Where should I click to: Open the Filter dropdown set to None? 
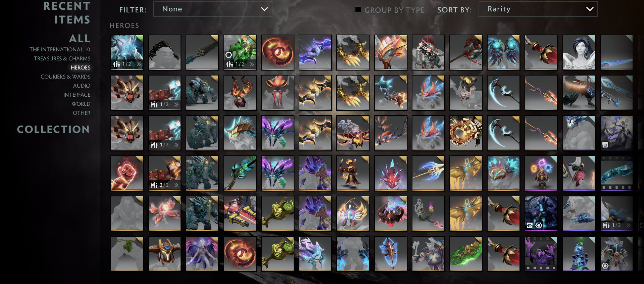pyautogui.click(x=212, y=9)
